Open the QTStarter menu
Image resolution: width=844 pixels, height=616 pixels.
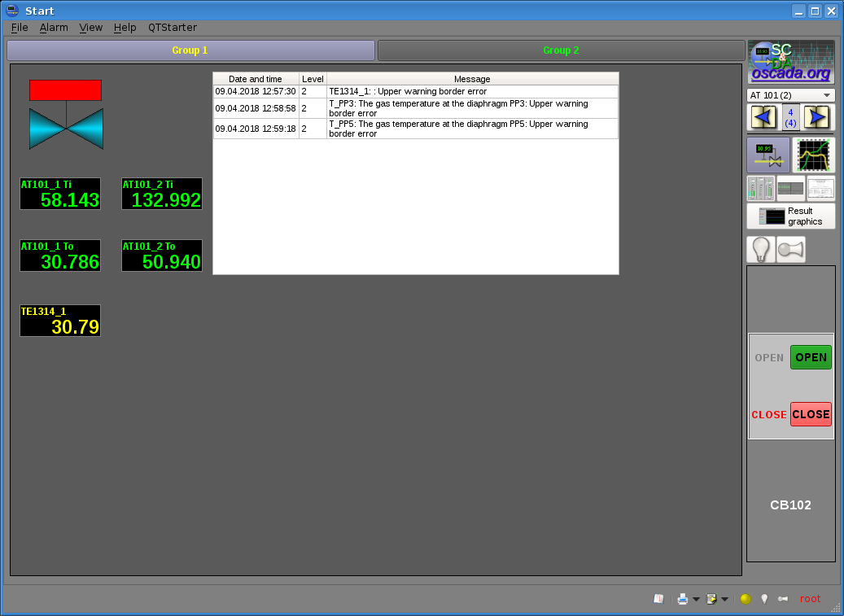pos(173,28)
